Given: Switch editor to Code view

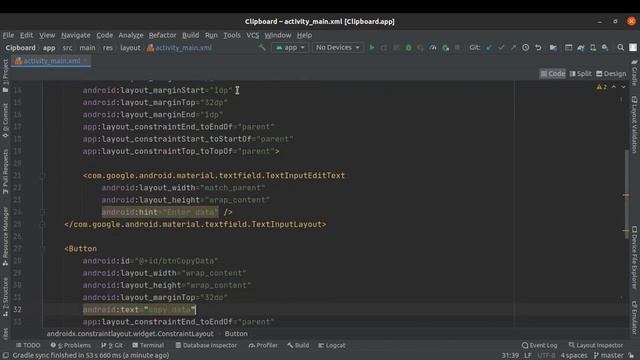Looking at the screenshot, I should (x=553, y=74).
